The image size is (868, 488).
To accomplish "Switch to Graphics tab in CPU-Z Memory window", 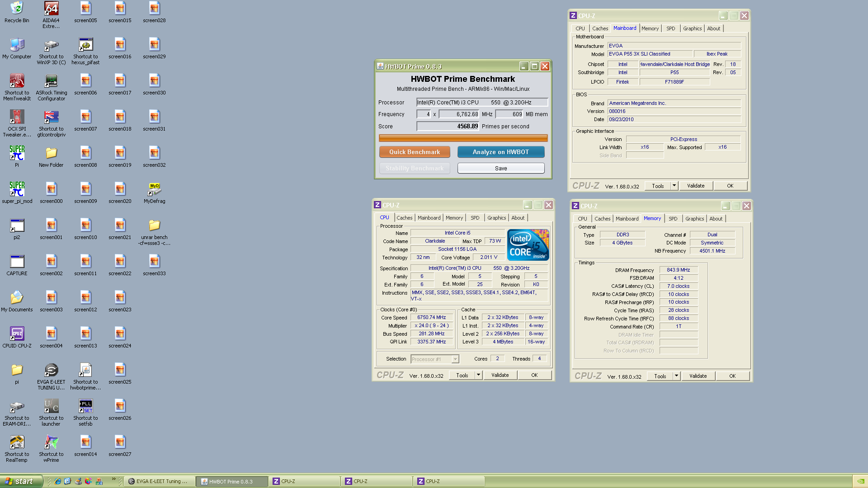I will (x=694, y=219).
